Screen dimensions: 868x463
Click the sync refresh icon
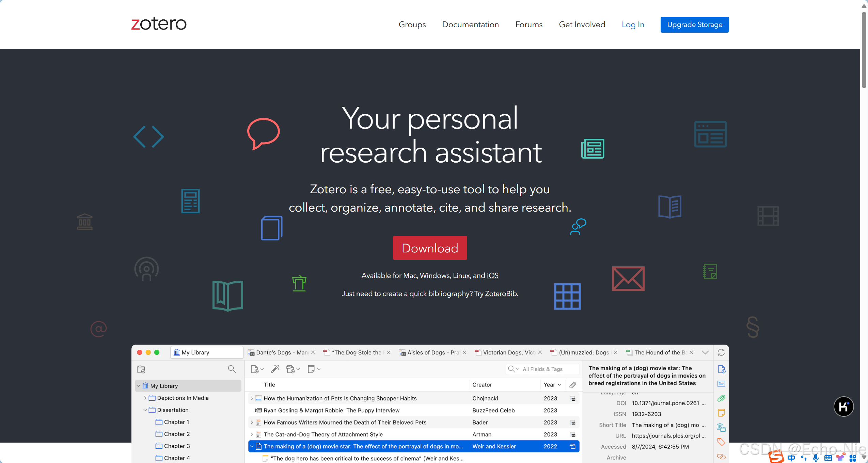coord(721,352)
